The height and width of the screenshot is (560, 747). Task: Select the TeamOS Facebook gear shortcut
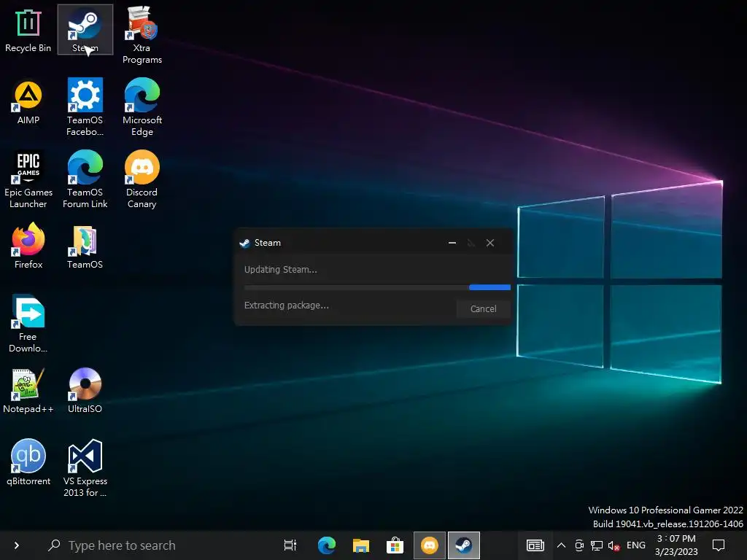coord(85,108)
